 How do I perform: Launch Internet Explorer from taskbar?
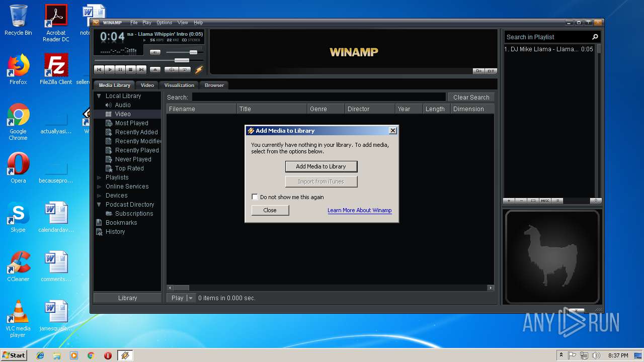[40, 355]
